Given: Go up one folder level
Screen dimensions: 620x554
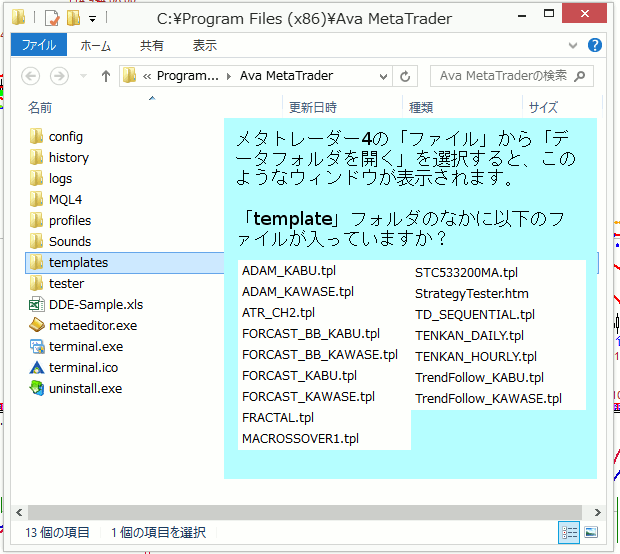Looking at the screenshot, I should (x=106, y=76).
